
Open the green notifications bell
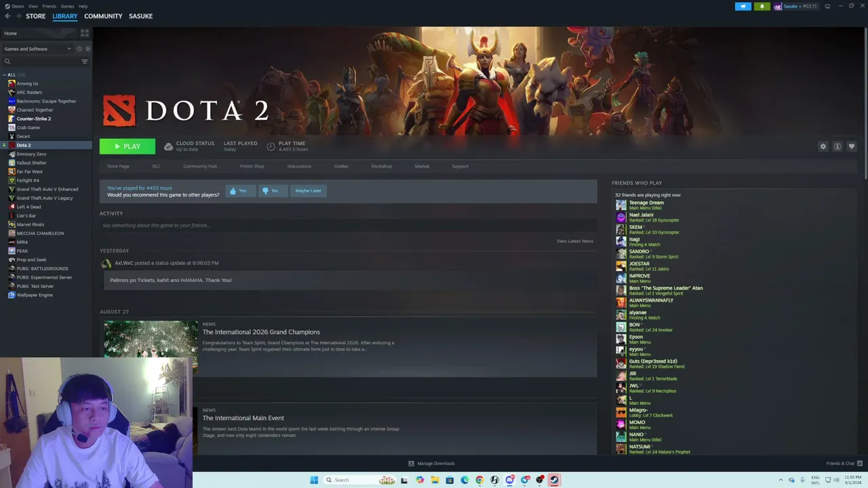[x=762, y=6]
